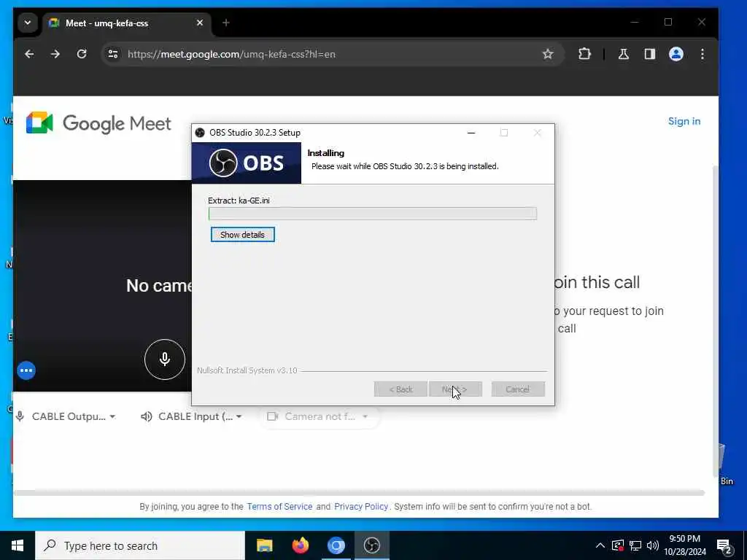Click the installation progress bar in OBS Setup
This screenshot has height=560, width=747.
373,214
